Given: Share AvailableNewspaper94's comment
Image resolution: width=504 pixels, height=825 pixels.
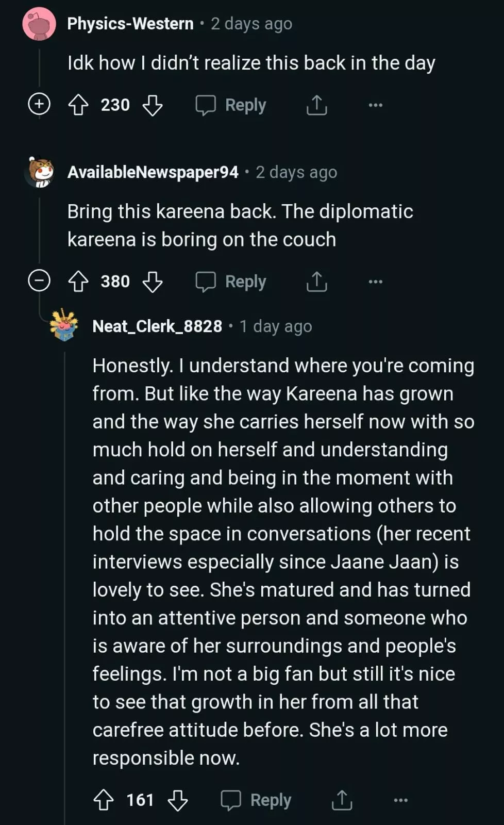Looking at the screenshot, I should tap(316, 282).
